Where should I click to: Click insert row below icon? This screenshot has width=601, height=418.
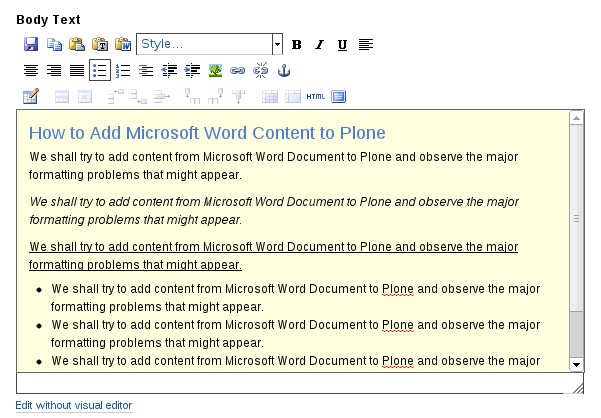click(x=138, y=97)
